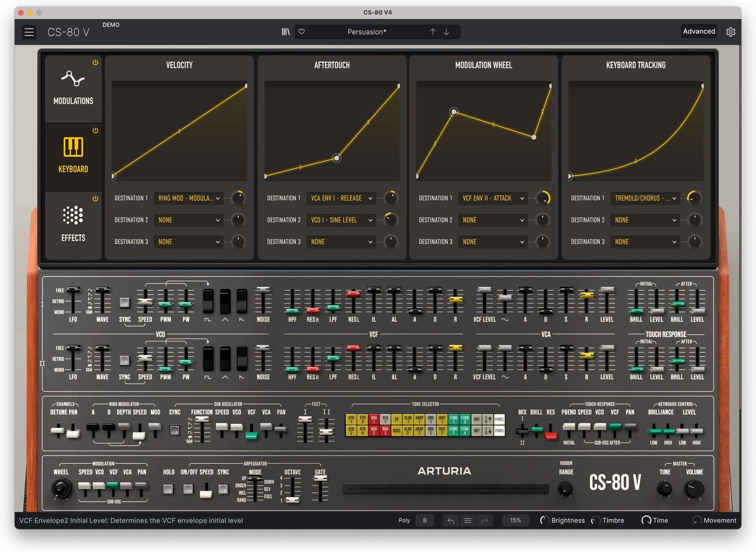Load previous preset with up arrow
Screen dimensions: 756x552
point(432,32)
